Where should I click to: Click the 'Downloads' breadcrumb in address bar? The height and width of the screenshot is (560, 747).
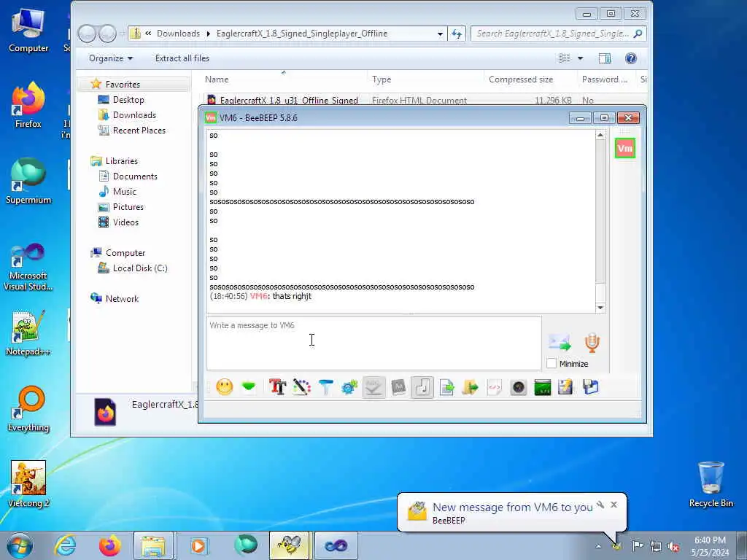coord(178,34)
